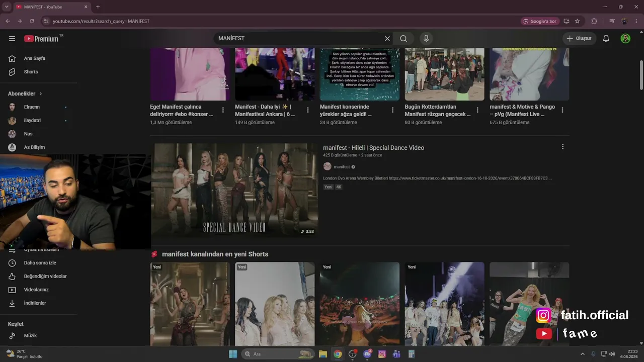Go to YouTube Premium home logo

click(41, 39)
